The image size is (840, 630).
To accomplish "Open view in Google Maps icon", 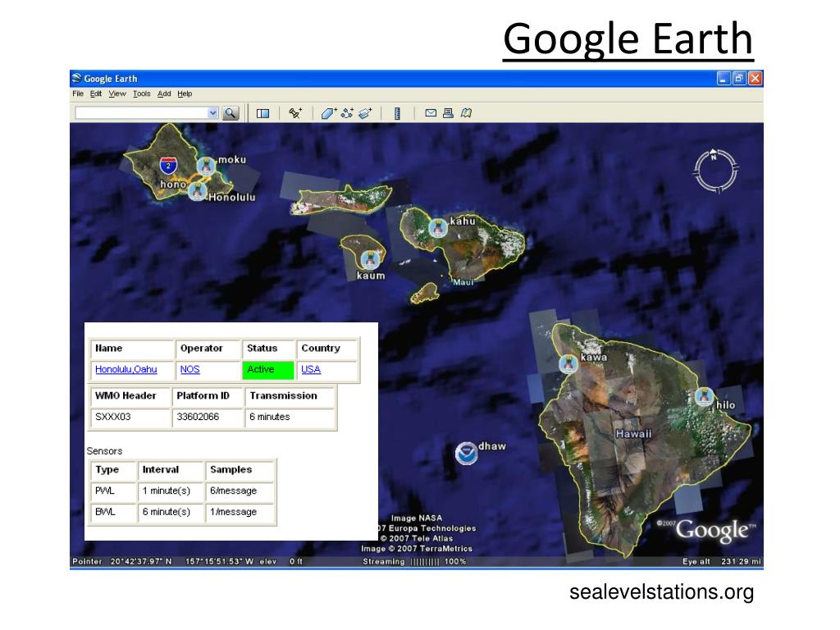I will click(x=466, y=113).
